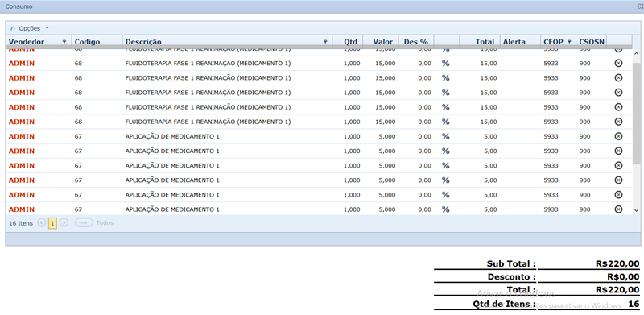Viewport: 644px width, 315px height.
Task: Open the Vendedor column filter arrow
Action: tap(64, 42)
